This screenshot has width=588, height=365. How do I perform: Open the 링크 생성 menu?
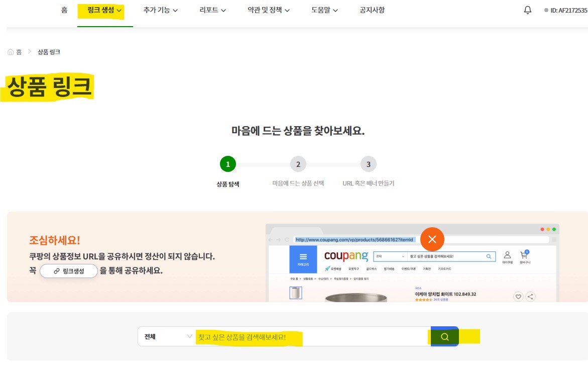point(104,10)
